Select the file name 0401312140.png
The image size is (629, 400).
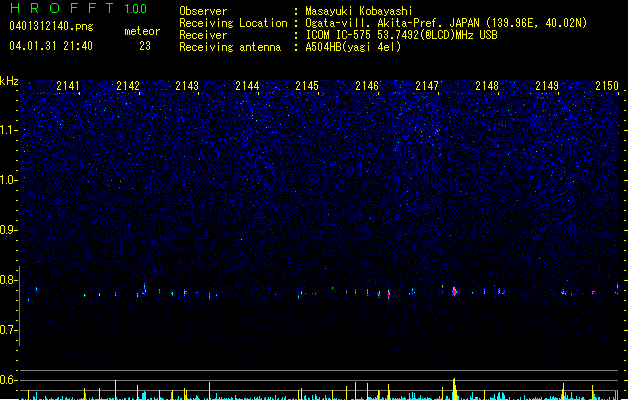pyautogui.click(x=51, y=26)
